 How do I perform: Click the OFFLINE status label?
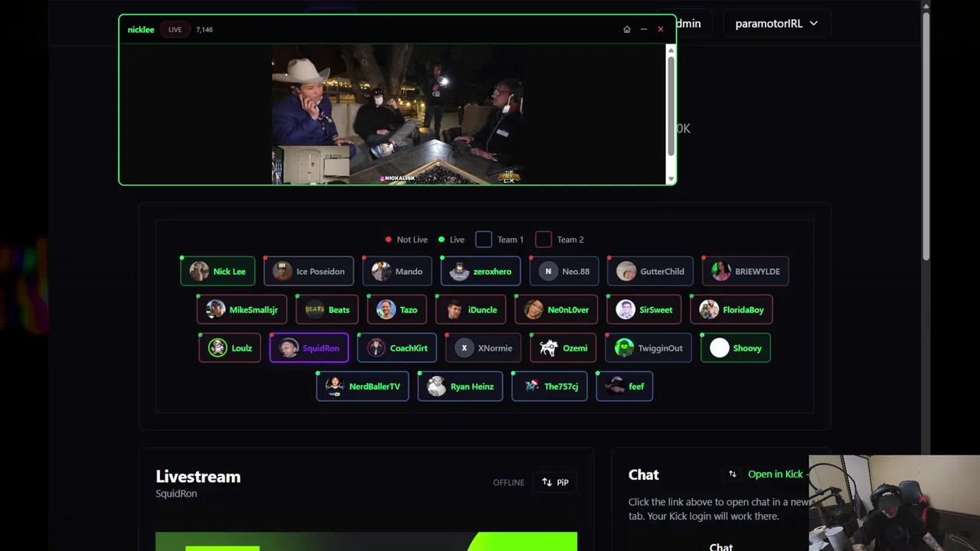(x=508, y=483)
